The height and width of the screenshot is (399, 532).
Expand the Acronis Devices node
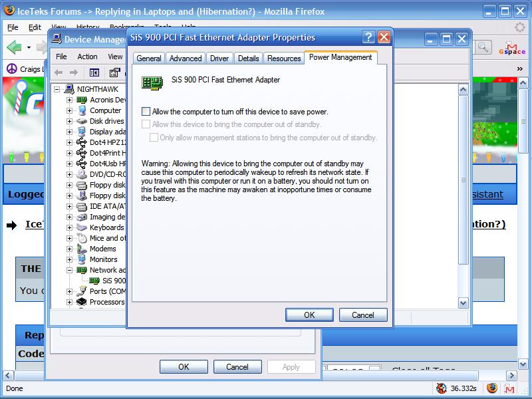tap(69, 100)
